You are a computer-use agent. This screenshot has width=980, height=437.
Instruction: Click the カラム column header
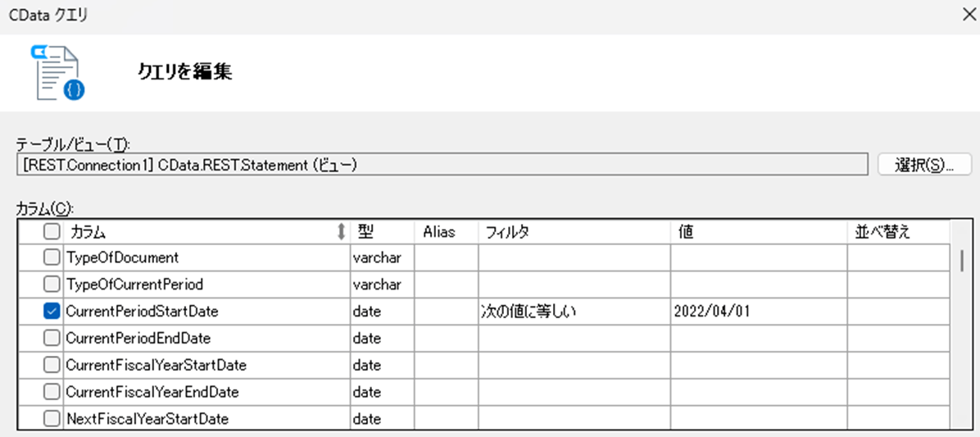coord(206,232)
